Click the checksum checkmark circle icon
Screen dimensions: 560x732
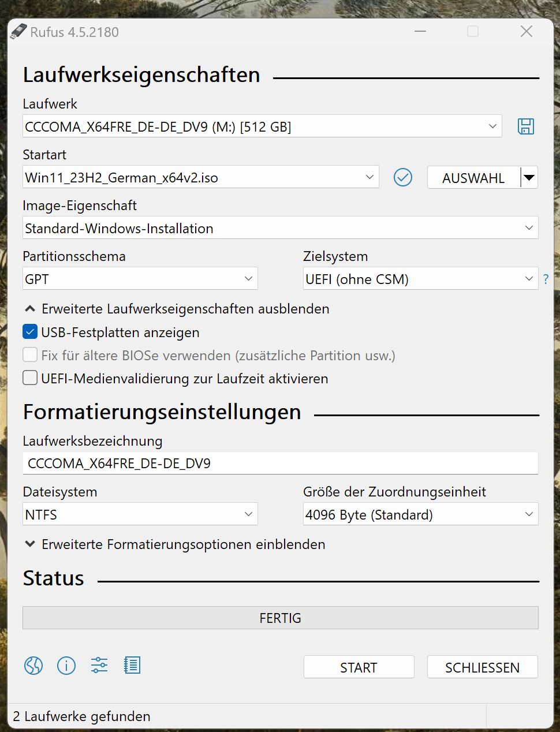point(403,177)
